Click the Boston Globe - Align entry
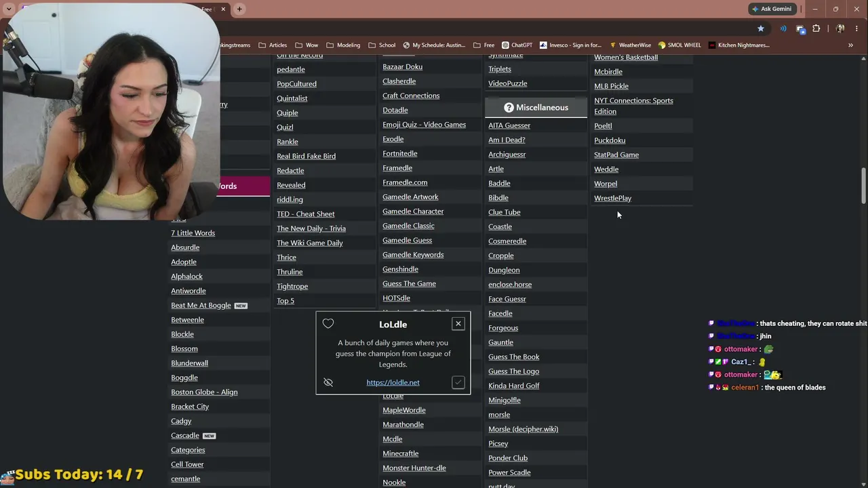Image resolution: width=868 pixels, height=488 pixels. pos(204,392)
